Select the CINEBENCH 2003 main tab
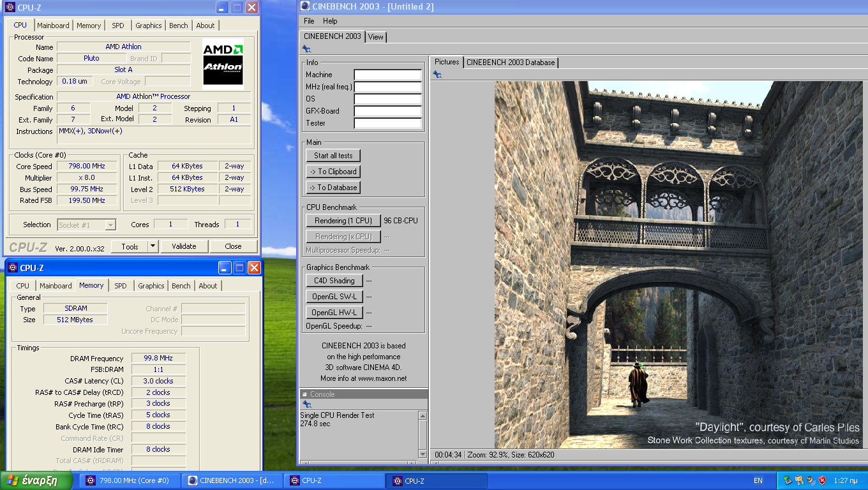The width and height of the screenshot is (868, 490). tap(332, 36)
